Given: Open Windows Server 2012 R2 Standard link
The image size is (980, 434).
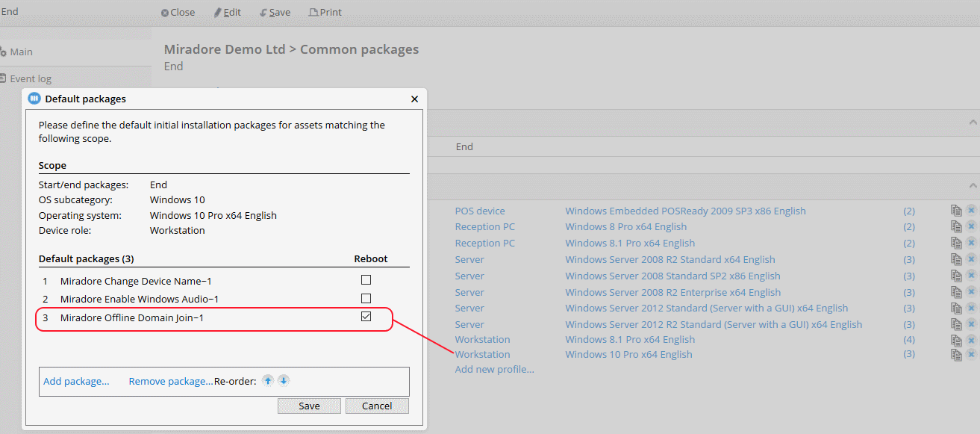Looking at the screenshot, I should click(714, 324).
